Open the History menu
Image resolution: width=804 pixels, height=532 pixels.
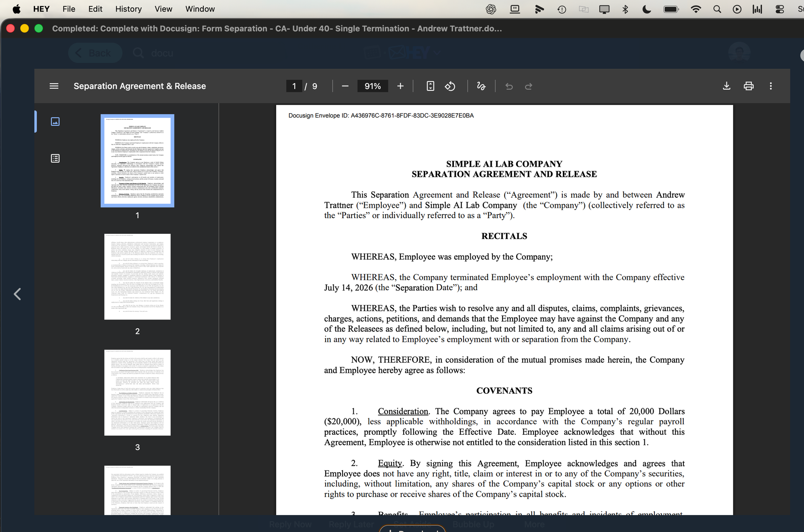pyautogui.click(x=129, y=9)
